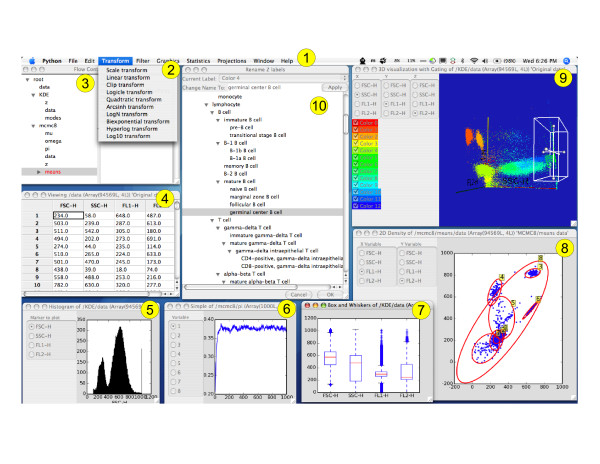Select SSC-H for Y axis in 3D visualization
Screen dimensions: 600x464
click(387, 94)
